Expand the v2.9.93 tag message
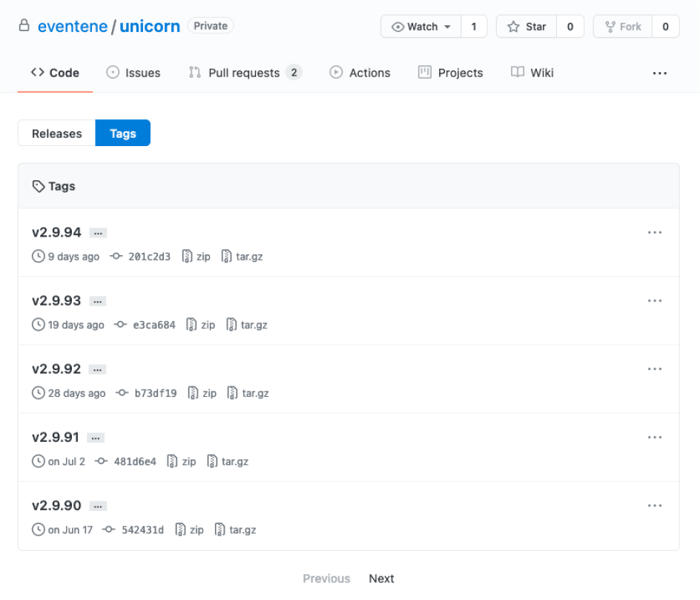The width and height of the screenshot is (700, 600). click(x=97, y=301)
